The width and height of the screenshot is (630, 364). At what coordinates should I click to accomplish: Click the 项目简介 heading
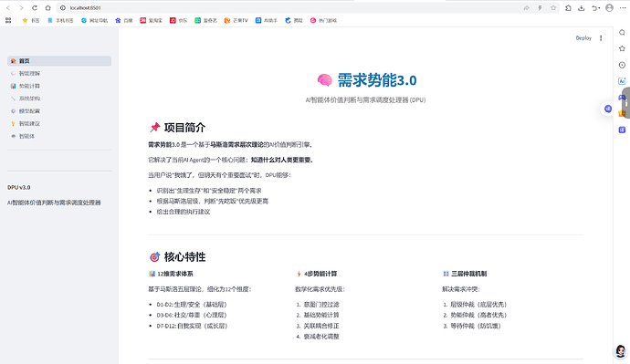pyautogui.click(x=184, y=128)
